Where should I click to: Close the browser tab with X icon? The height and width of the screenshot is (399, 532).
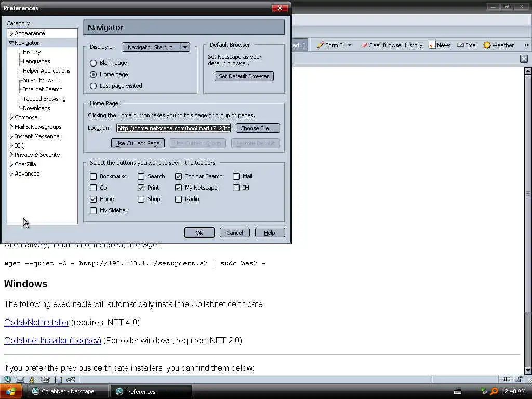point(524,59)
